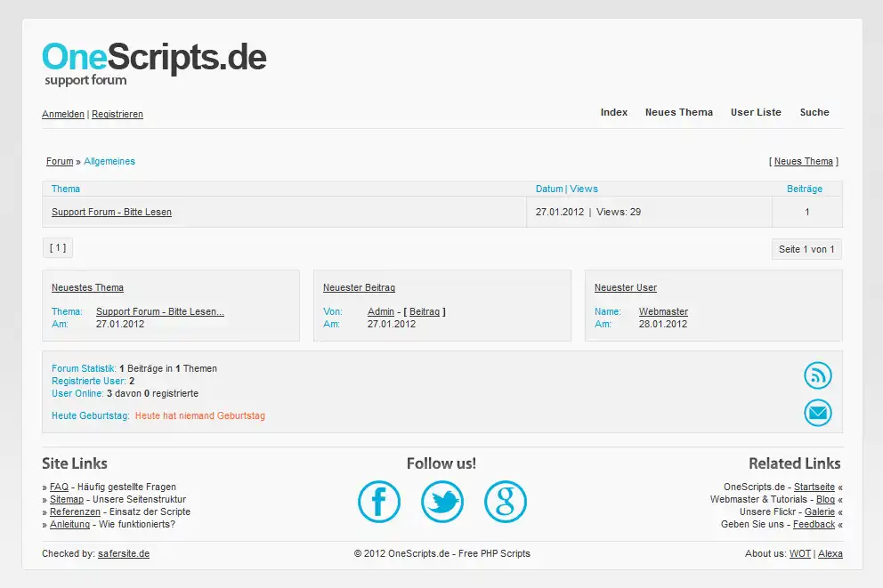Open the bracketed Beitrag link
The width and height of the screenshot is (883, 588).
point(425,311)
